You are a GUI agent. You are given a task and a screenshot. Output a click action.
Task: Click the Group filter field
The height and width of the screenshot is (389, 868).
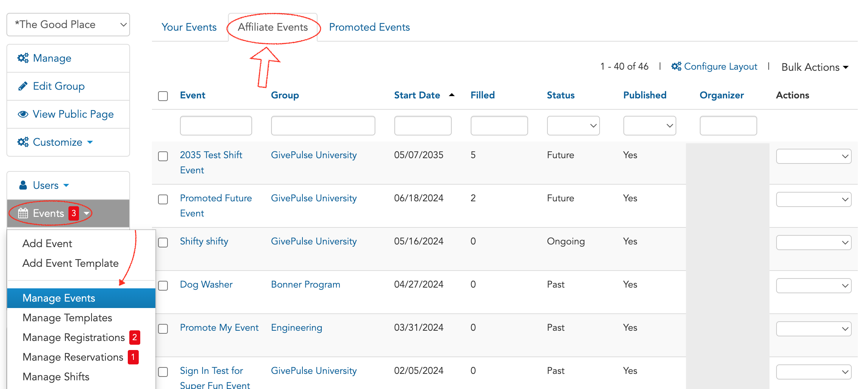[x=323, y=126]
